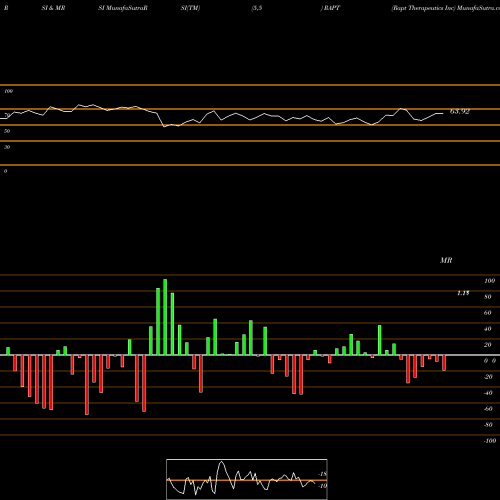Click the SI & MR header text

(x=53, y=8)
